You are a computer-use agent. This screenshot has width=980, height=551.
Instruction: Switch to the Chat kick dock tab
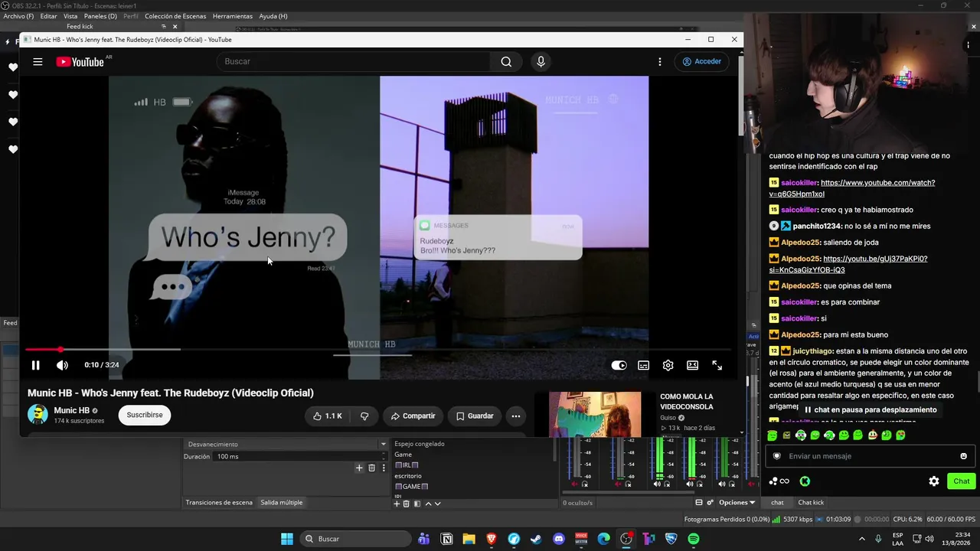(x=811, y=502)
